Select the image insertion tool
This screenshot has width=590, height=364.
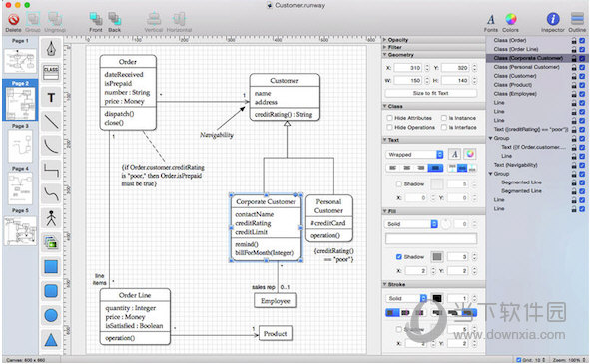[51, 242]
